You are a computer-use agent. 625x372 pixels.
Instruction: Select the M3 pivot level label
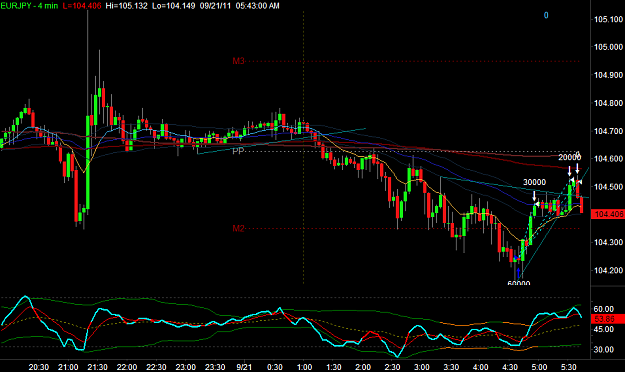[x=238, y=61]
